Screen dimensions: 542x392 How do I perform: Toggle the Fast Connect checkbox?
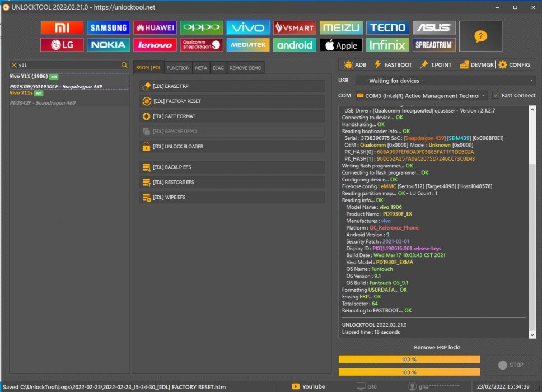[x=496, y=95]
